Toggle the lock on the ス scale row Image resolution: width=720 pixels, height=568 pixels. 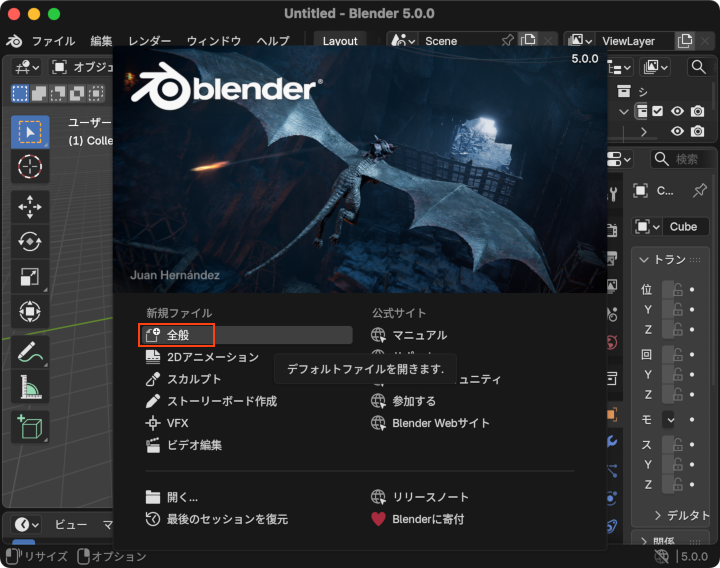coord(678,444)
